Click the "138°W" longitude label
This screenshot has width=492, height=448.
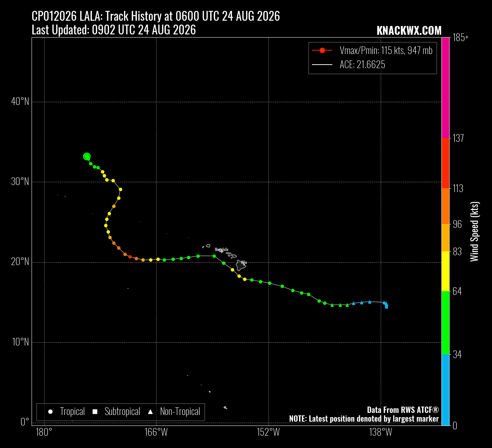point(381,432)
